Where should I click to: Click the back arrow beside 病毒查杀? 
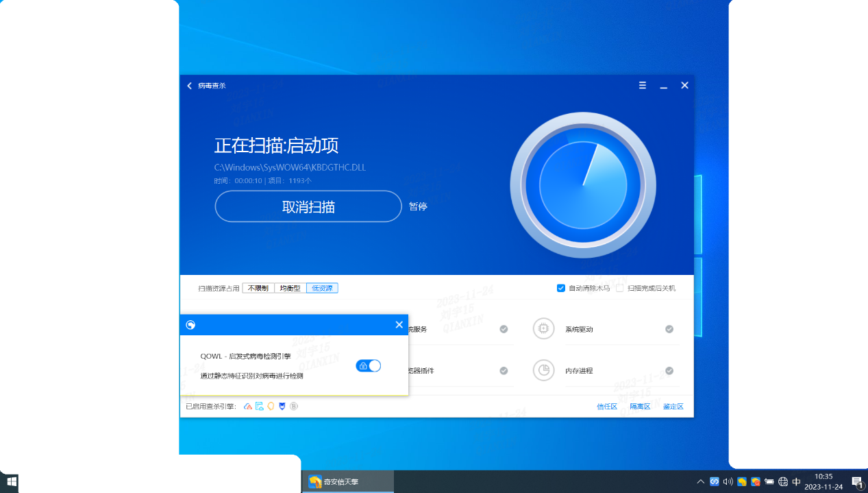pos(190,86)
